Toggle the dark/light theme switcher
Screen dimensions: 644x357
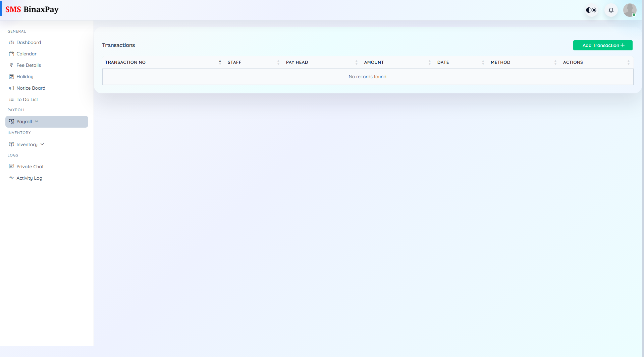pyautogui.click(x=591, y=10)
